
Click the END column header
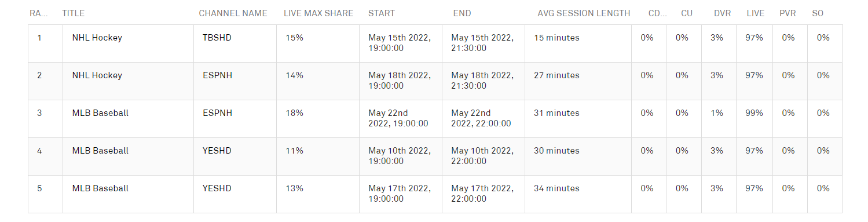click(x=462, y=13)
